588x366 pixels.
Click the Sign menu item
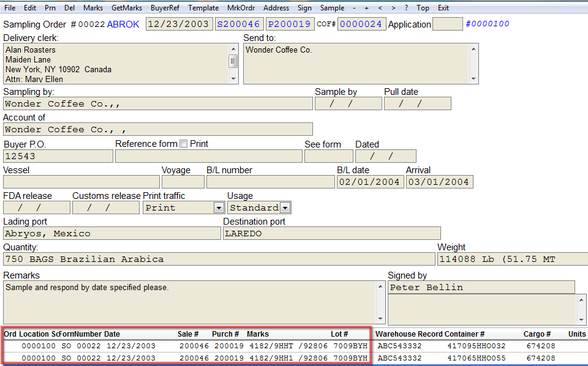[304, 8]
